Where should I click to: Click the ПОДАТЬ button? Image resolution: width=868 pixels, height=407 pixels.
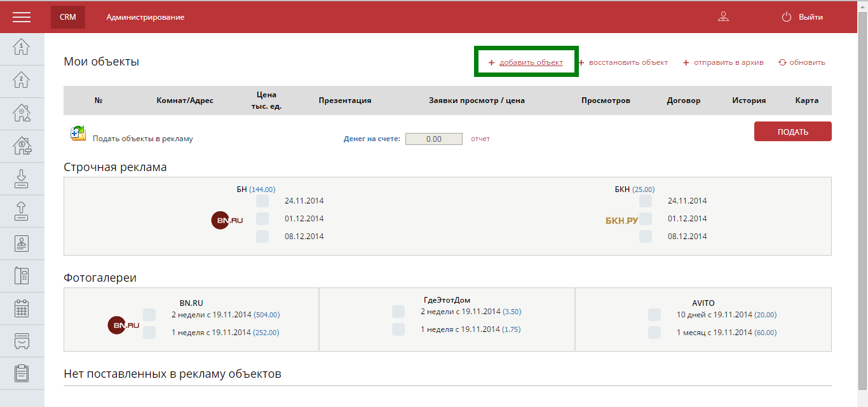(x=792, y=132)
